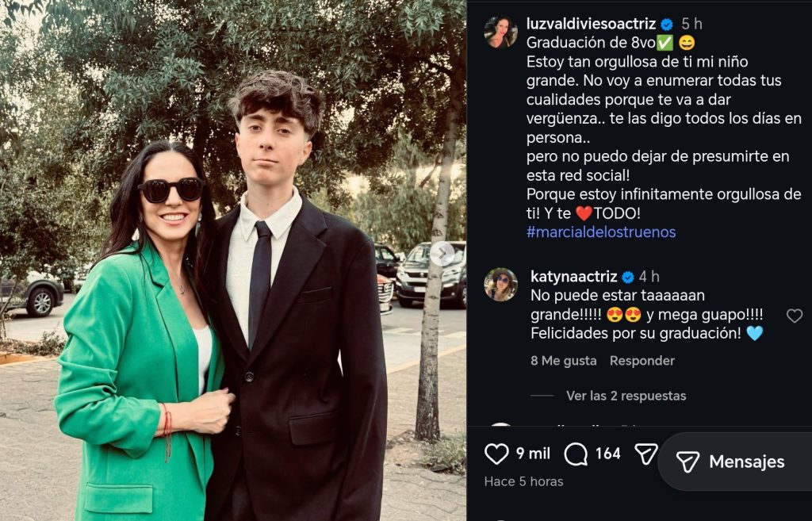
Task: Show the '9 mil' likes list
Action: coord(533,454)
